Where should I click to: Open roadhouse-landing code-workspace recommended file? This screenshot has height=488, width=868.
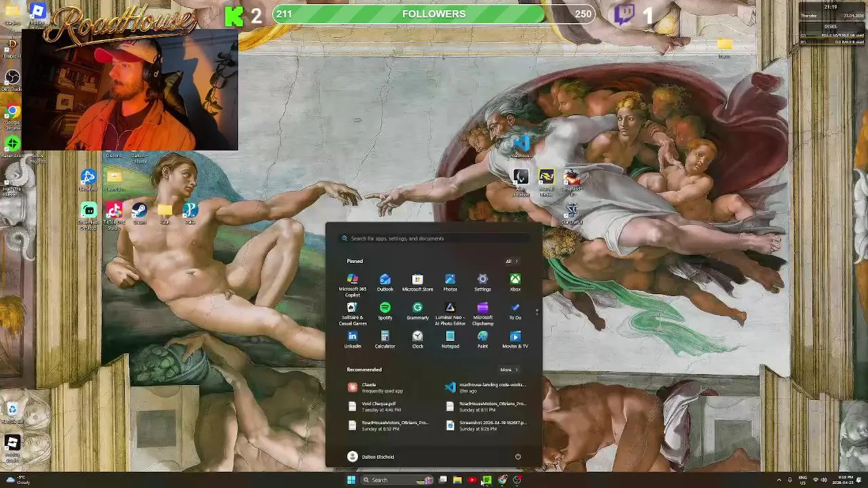(487, 387)
